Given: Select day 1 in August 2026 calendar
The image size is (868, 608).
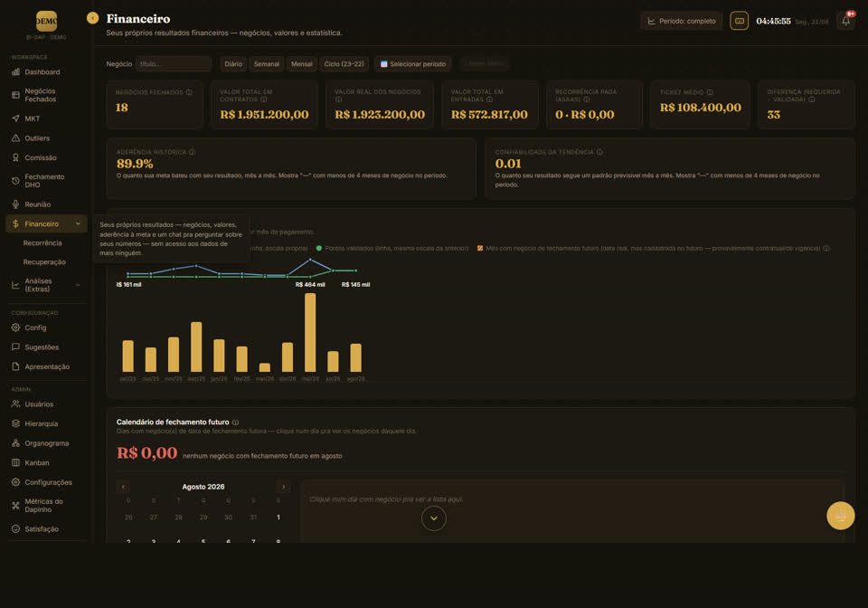Looking at the screenshot, I should (x=278, y=518).
